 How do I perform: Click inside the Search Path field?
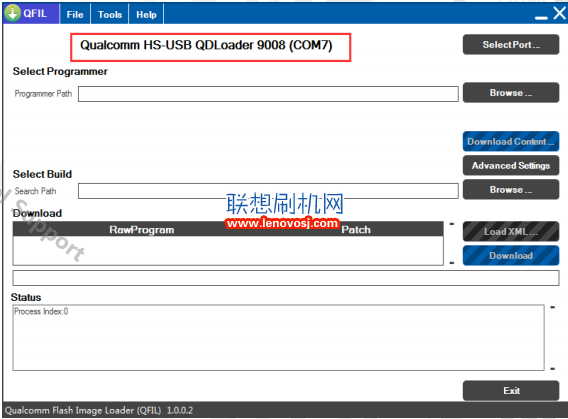coord(268,191)
